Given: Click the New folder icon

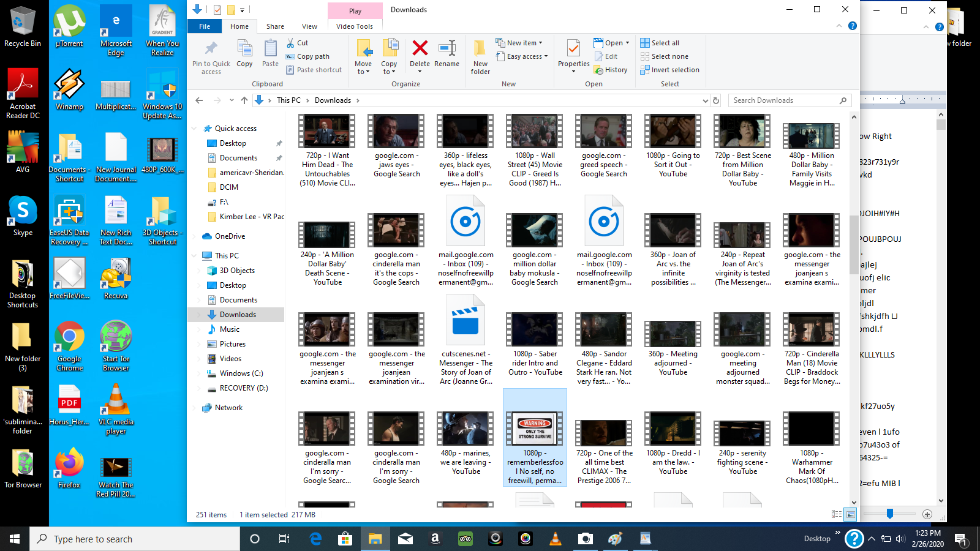Looking at the screenshot, I should coord(480,49).
